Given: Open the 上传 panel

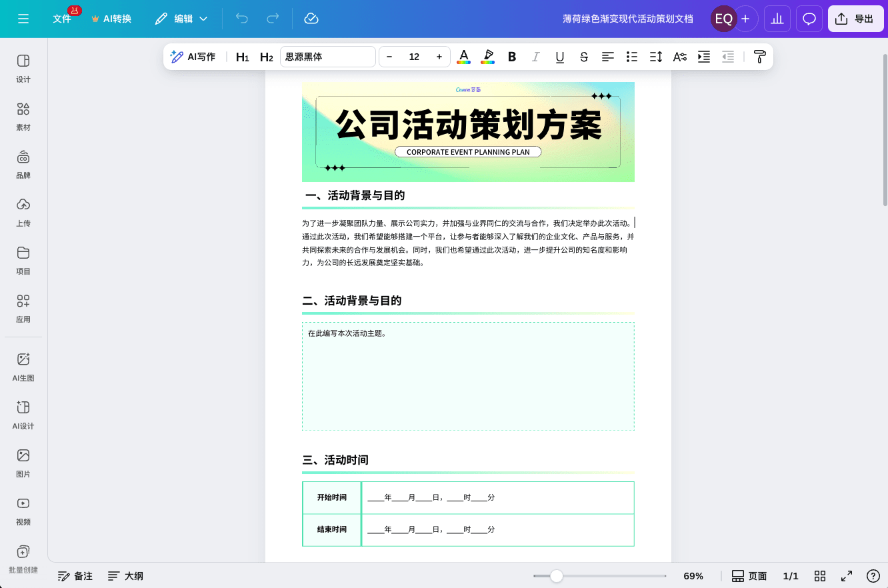Looking at the screenshot, I should 23,213.
